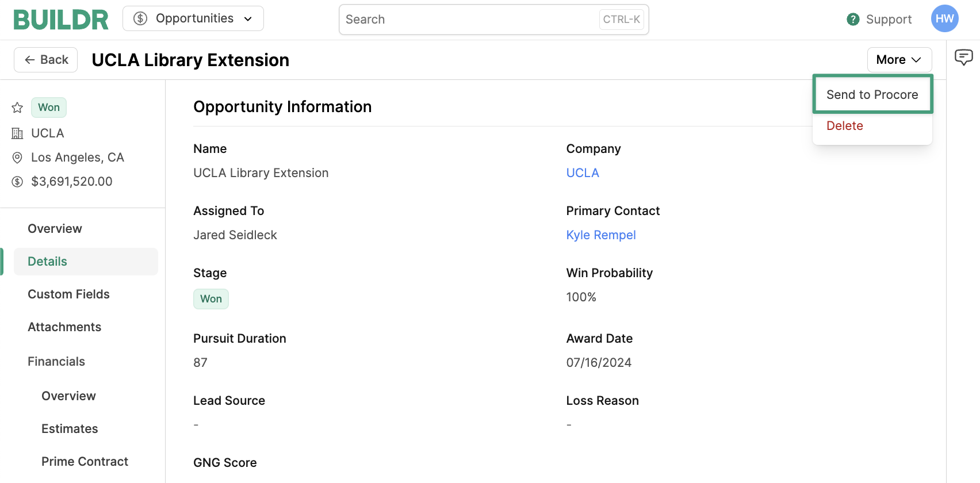
Task: Click the location pin icon
Action: point(17,158)
